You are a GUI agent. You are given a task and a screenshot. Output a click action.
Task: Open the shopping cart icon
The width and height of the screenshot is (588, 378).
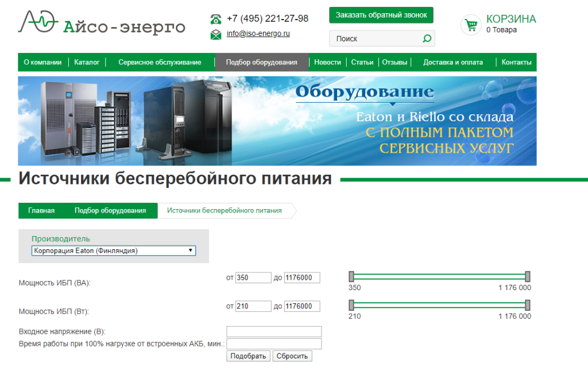click(471, 25)
